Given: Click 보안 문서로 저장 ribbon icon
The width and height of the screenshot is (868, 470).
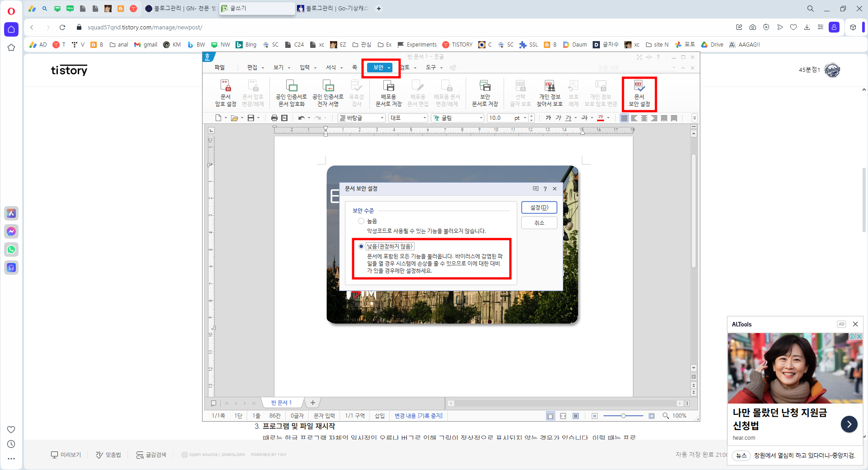Looking at the screenshot, I should click(485, 94).
